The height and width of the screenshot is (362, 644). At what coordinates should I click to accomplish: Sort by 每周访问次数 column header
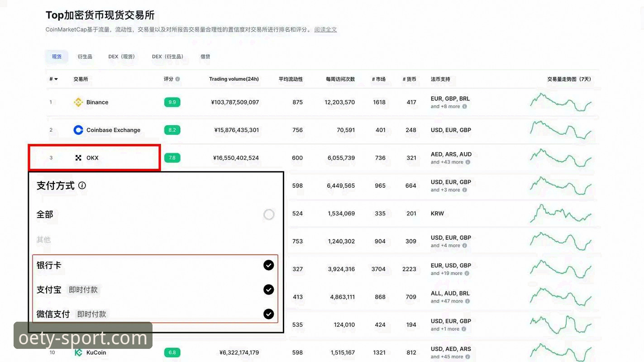coord(340,79)
